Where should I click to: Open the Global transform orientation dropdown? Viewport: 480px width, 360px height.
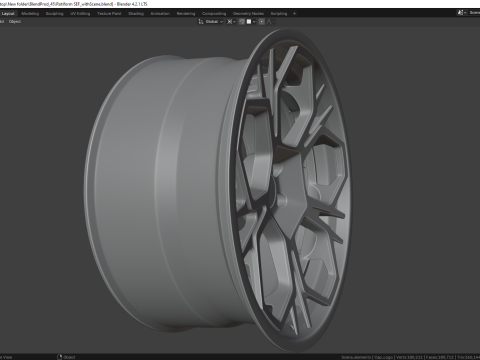(211, 22)
